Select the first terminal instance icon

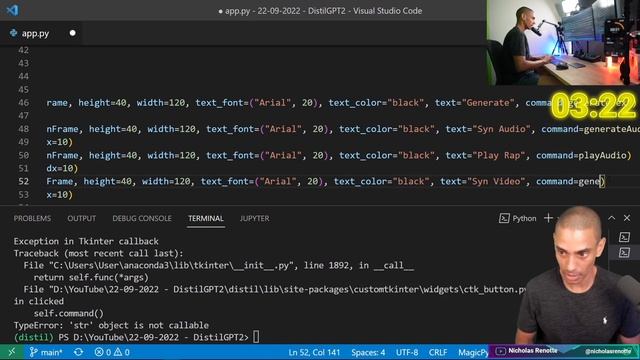point(624,237)
